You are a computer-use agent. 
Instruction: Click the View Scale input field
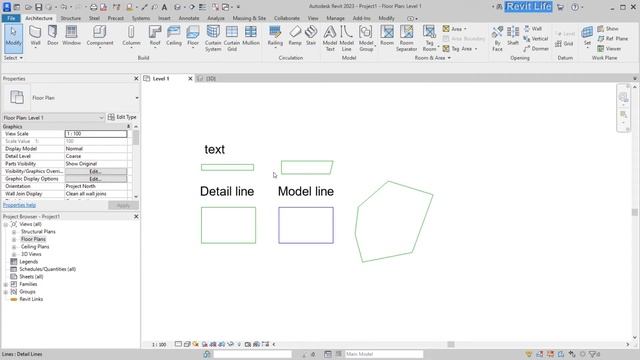(x=96, y=134)
